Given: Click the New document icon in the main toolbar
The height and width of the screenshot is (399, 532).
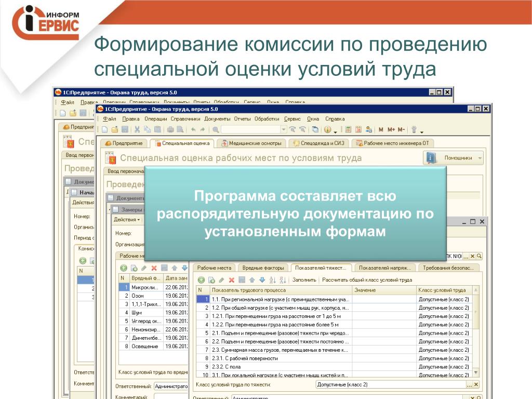Looking at the screenshot, I should coord(105,129).
